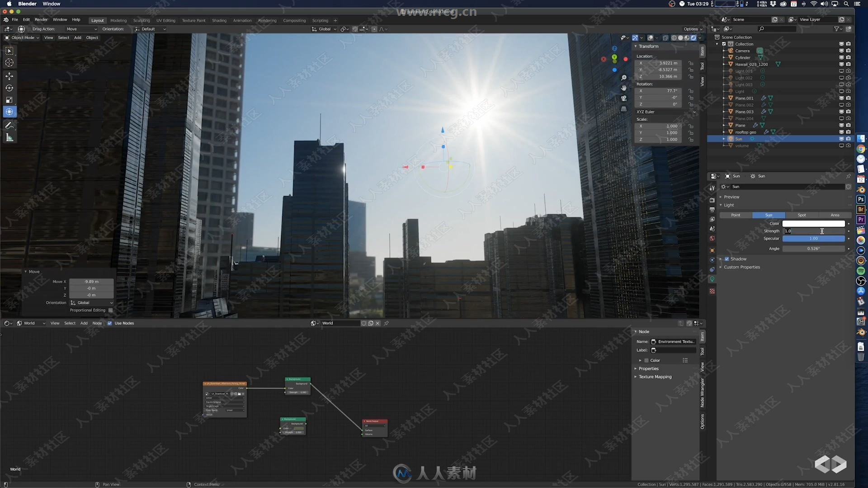Set light type to Spot
Image resolution: width=868 pixels, height=488 pixels.
802,215
